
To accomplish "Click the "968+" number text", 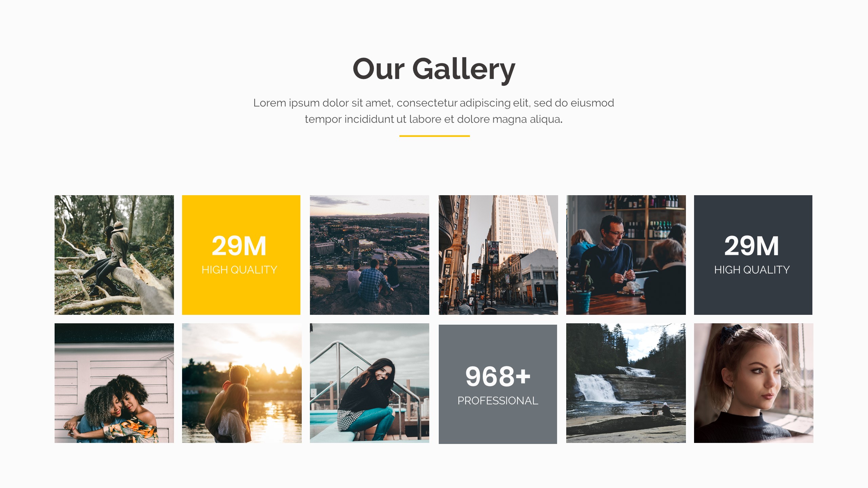I will point(498,376).
